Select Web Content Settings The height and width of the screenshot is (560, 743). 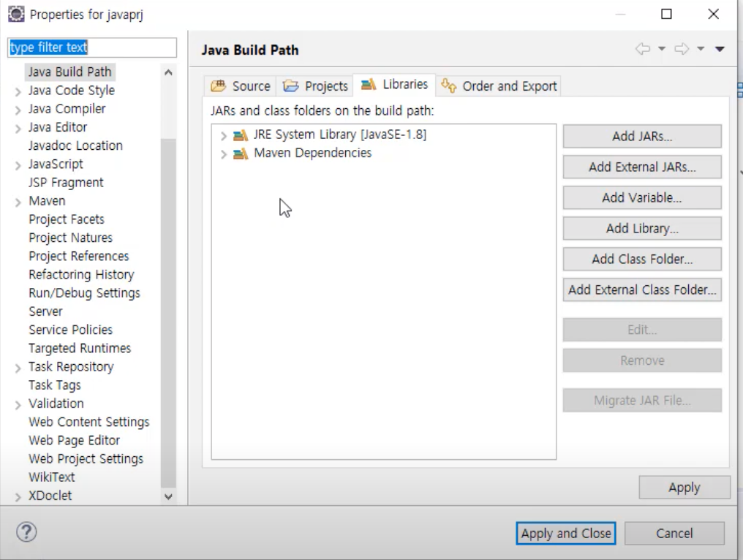(x=89, y=422)
